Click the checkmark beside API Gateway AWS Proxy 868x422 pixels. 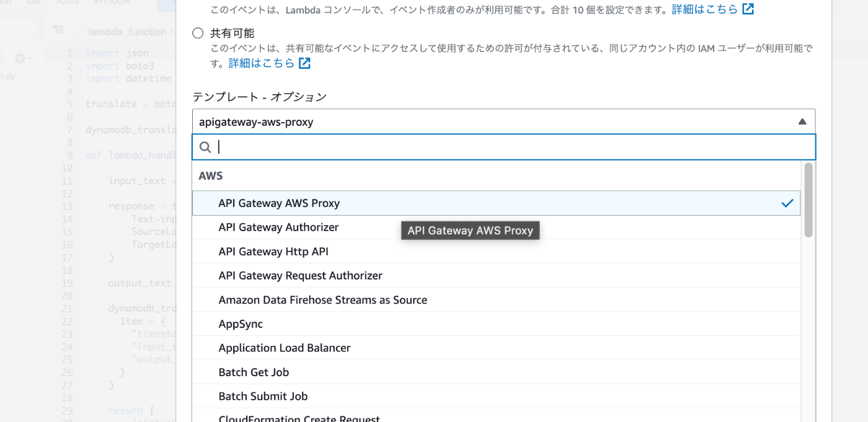[x=787, y=203]
